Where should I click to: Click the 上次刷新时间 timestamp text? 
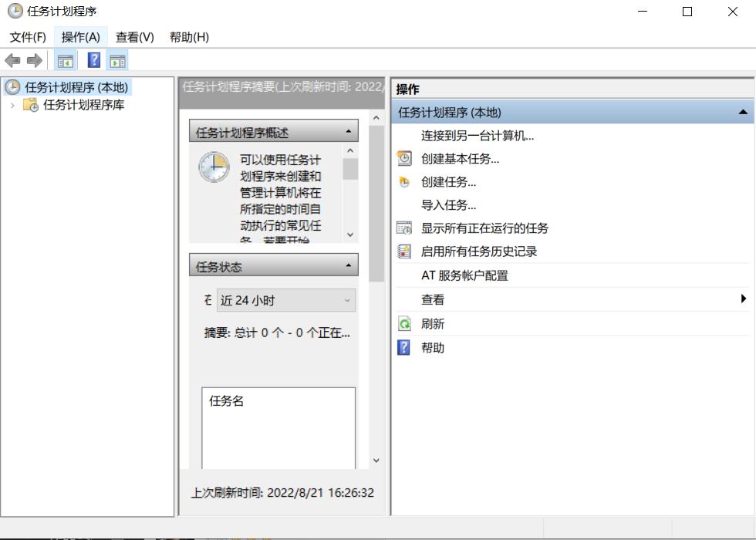click(282, 492)
